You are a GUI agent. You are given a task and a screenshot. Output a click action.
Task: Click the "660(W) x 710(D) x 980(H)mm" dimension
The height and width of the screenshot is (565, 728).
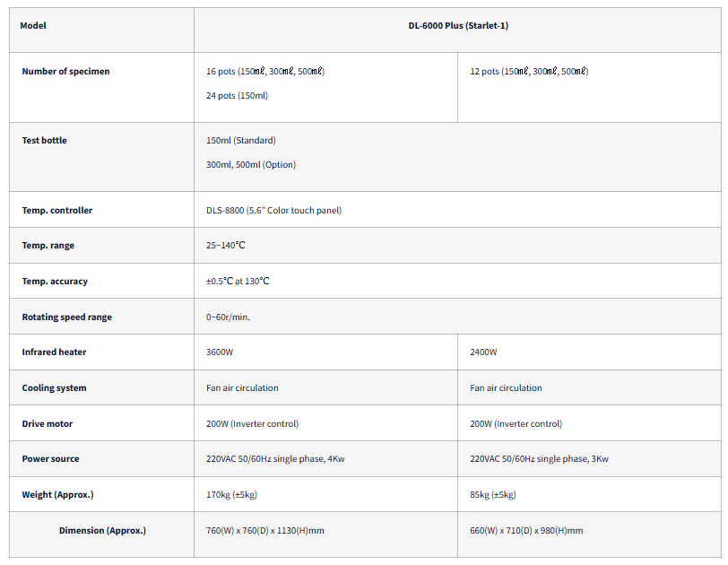coord(526,531)
